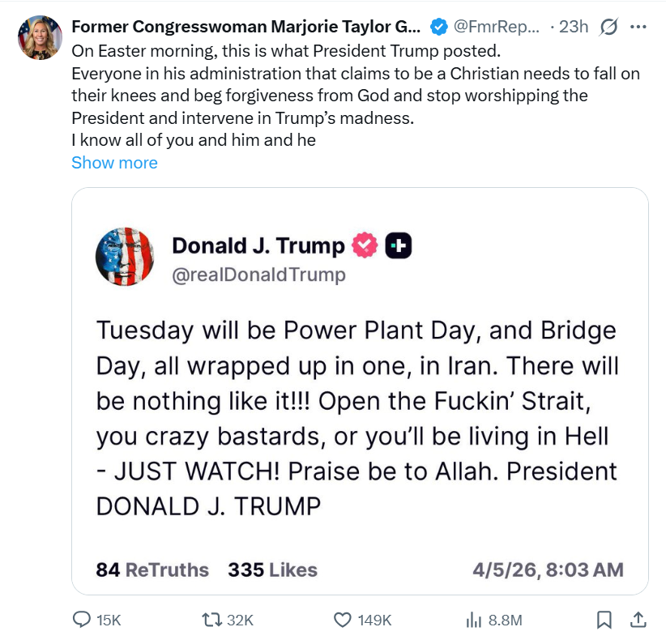
Task: Open the @realDonaldTrump handle
Action: [258, 275]
